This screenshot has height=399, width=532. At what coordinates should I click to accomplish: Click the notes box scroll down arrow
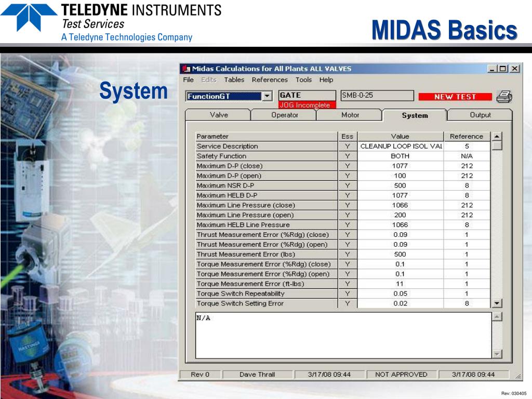click(497, 354)
